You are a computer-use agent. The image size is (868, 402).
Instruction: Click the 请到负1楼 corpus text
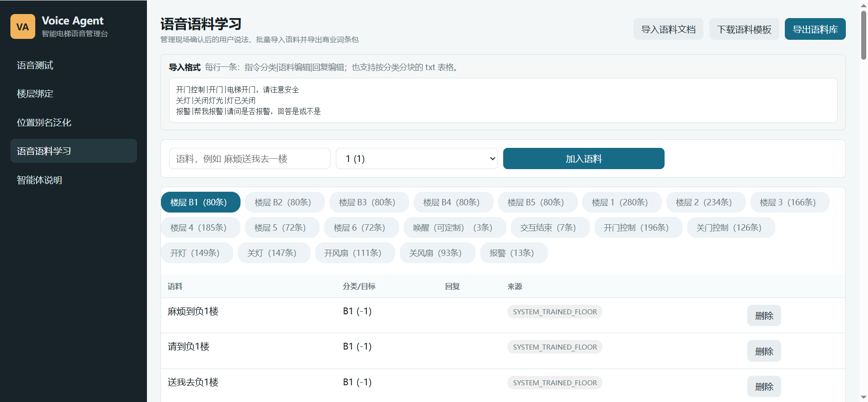(189, 346)
